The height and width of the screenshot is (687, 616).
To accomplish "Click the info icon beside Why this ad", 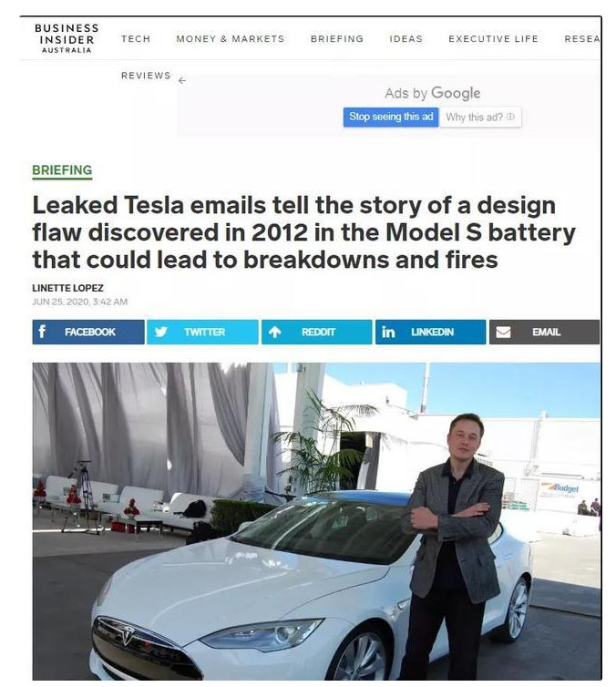I will [x=510, y=118].
